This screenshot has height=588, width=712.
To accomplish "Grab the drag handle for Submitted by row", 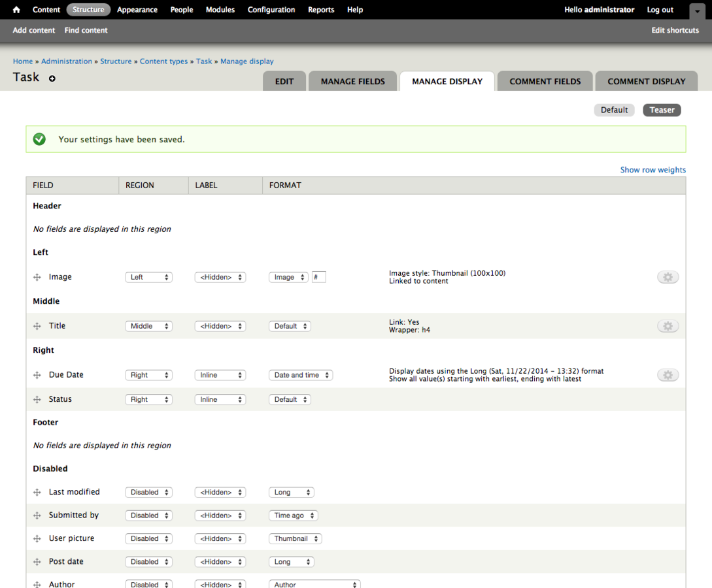I will point(37,515).
